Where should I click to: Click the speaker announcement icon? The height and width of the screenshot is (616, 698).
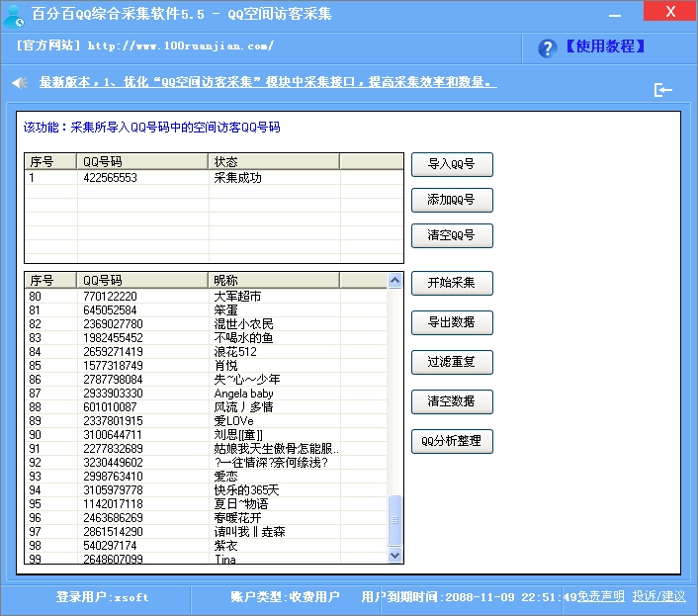coord(20,82)
